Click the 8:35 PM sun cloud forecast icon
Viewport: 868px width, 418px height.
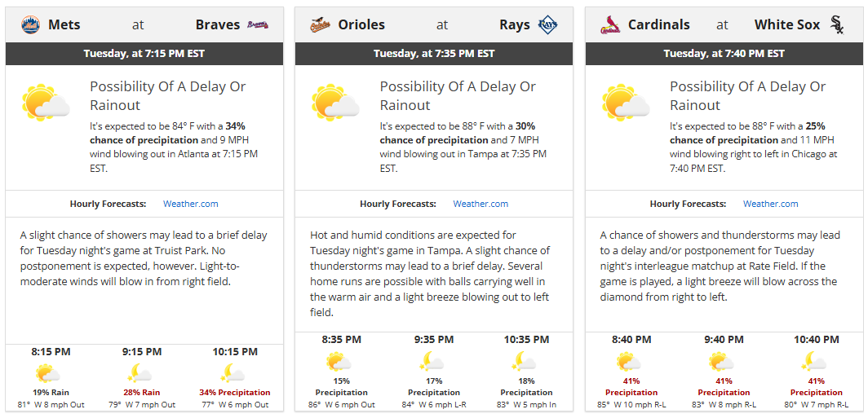339,362
